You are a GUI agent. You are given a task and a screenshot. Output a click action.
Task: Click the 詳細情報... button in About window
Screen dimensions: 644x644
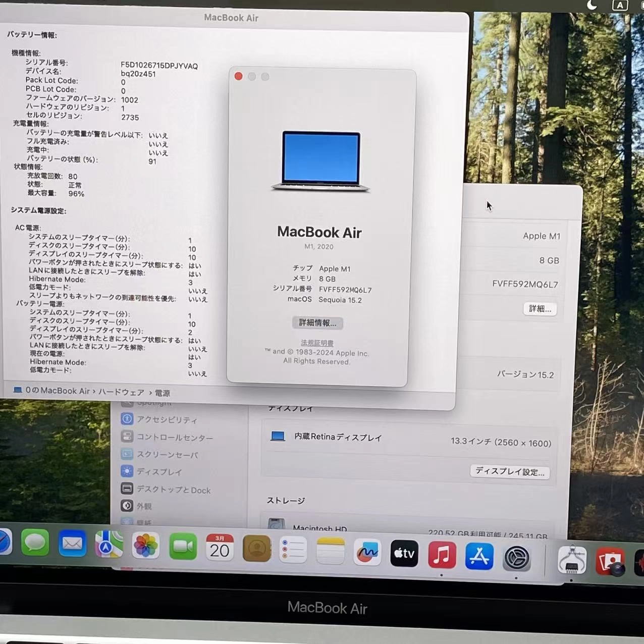coord(317,323)
